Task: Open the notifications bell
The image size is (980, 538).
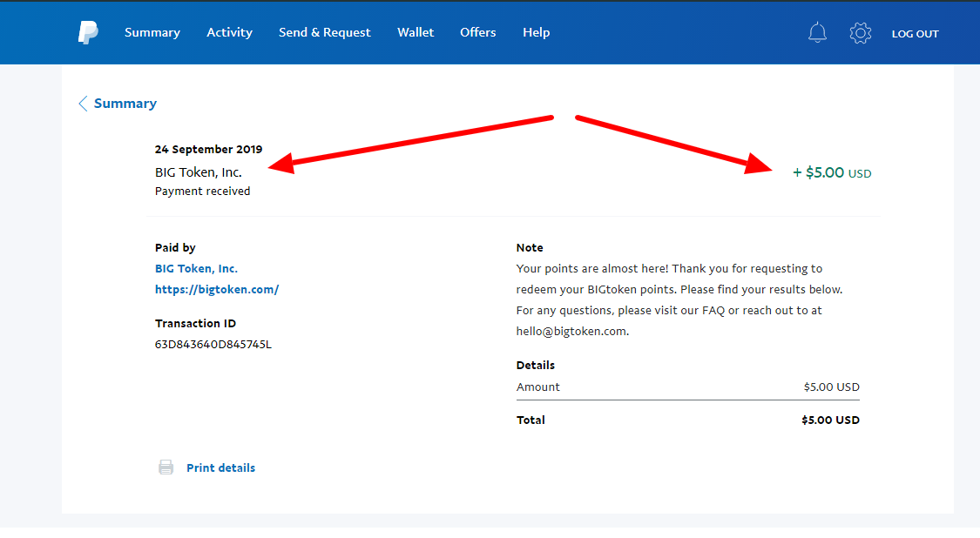Action: tap(817, 32)
